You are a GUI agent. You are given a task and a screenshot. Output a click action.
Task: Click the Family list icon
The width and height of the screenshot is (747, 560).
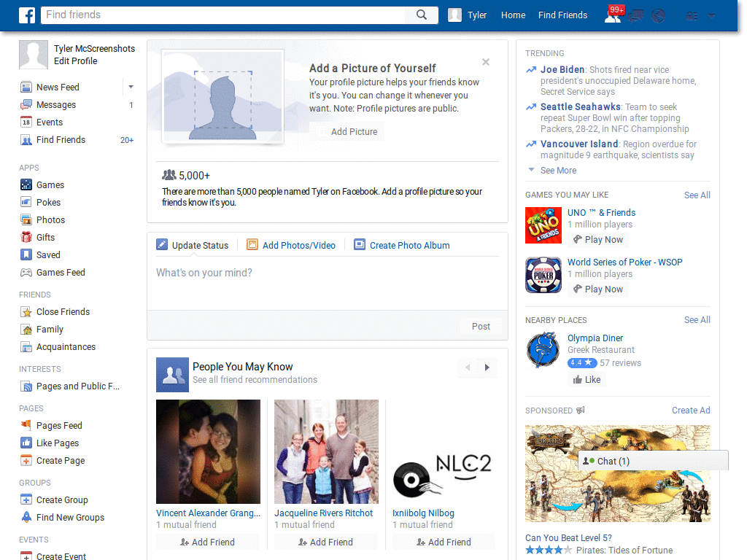coord(26,330)
